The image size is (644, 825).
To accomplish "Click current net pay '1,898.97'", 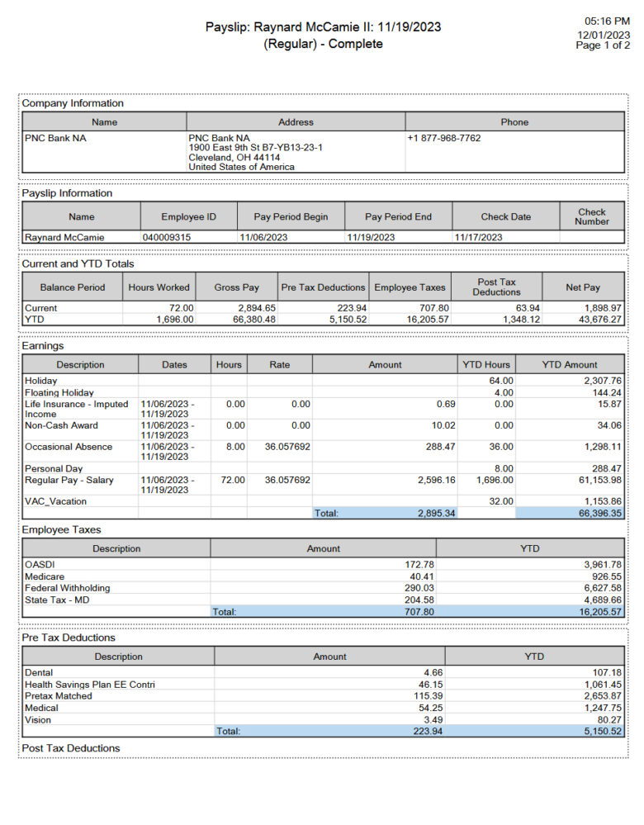I will [603, 308].
